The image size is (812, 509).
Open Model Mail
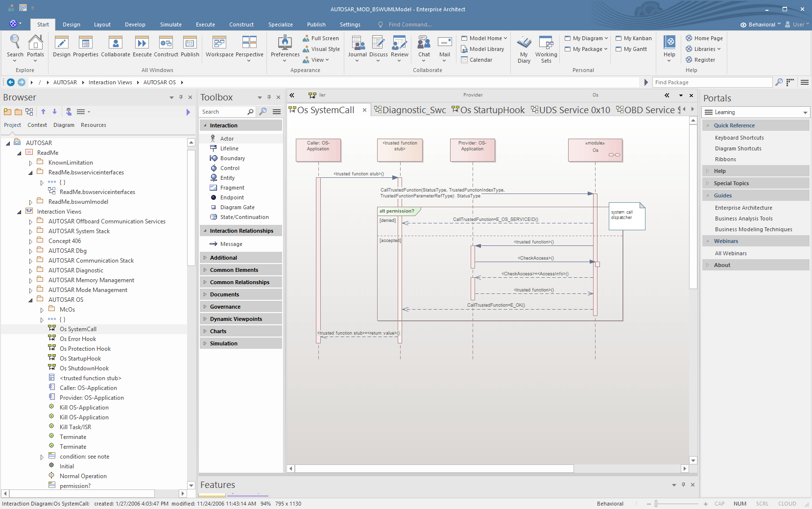(x=445, y=48)
